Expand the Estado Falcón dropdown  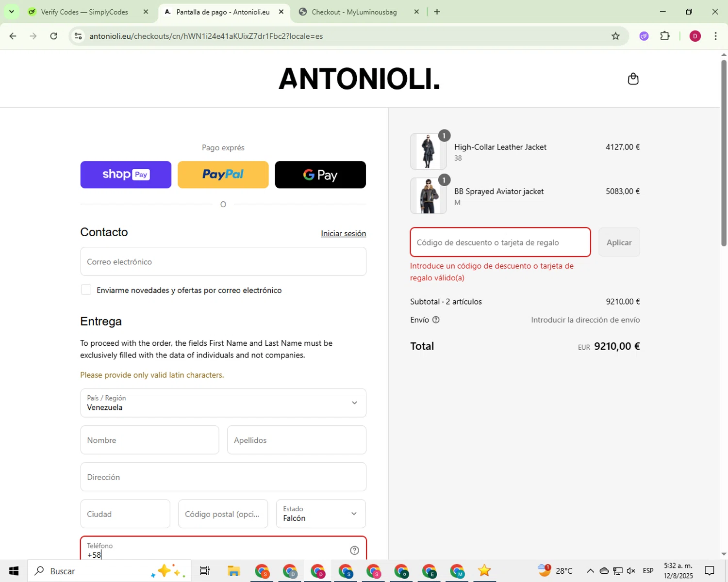pos(321,514)
